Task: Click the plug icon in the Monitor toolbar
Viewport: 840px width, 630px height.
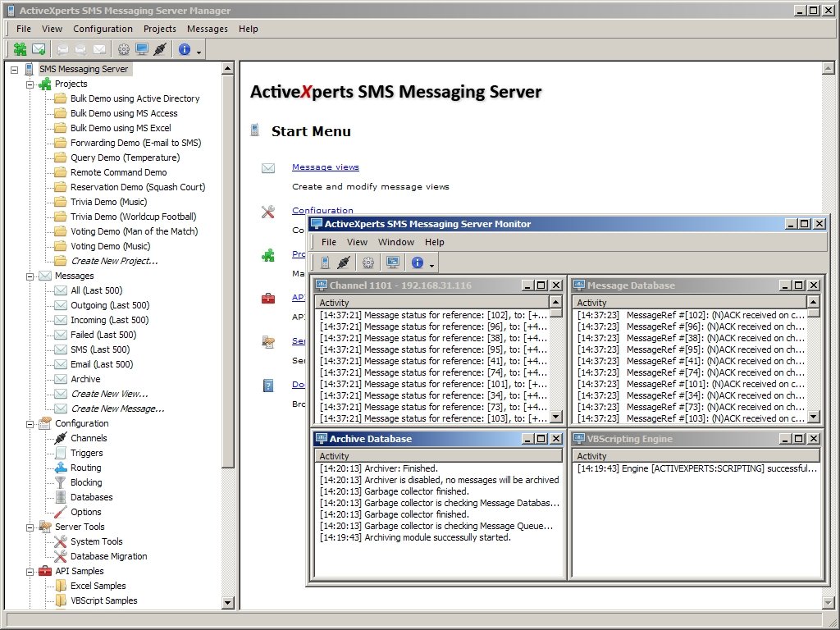Action: point(344,262)
